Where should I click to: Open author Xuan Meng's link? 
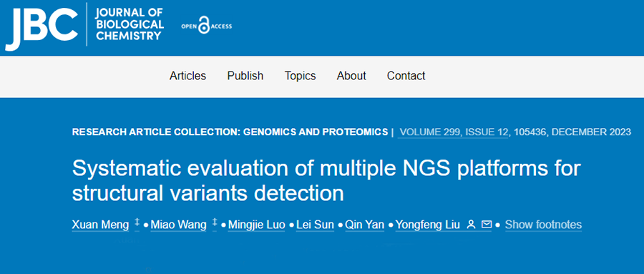pyautogui.click(x=100, y=225)
